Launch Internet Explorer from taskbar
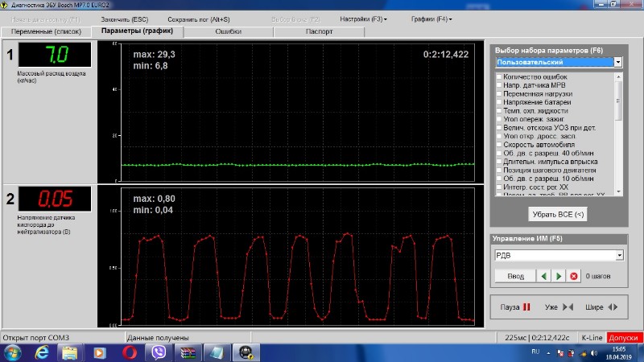644x362 pixels. (x=41, y=352)
